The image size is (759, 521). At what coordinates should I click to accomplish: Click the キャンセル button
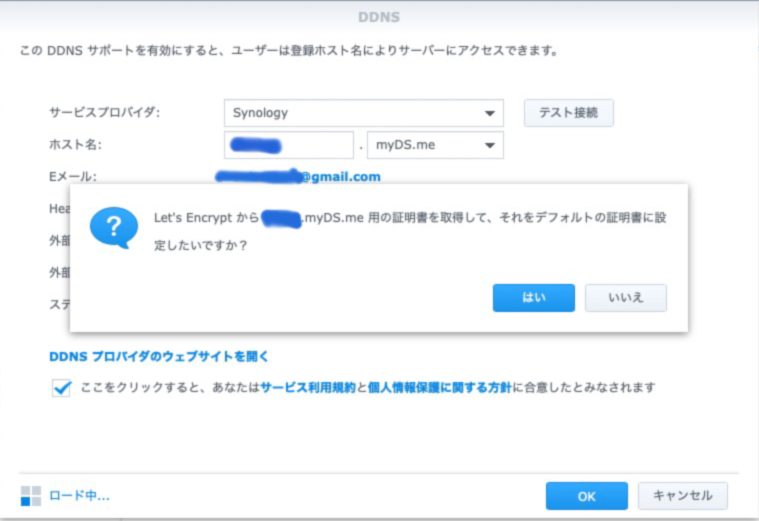coord(683,496)
